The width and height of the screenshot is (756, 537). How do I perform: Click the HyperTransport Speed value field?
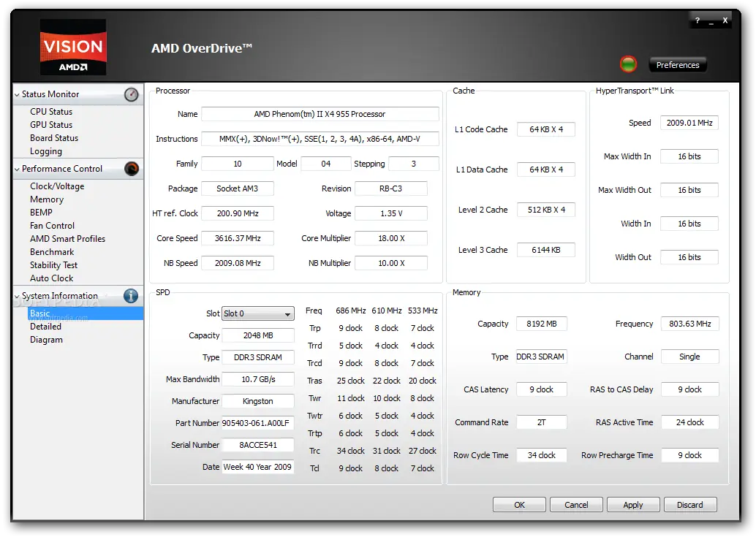(x=689, y=123)
